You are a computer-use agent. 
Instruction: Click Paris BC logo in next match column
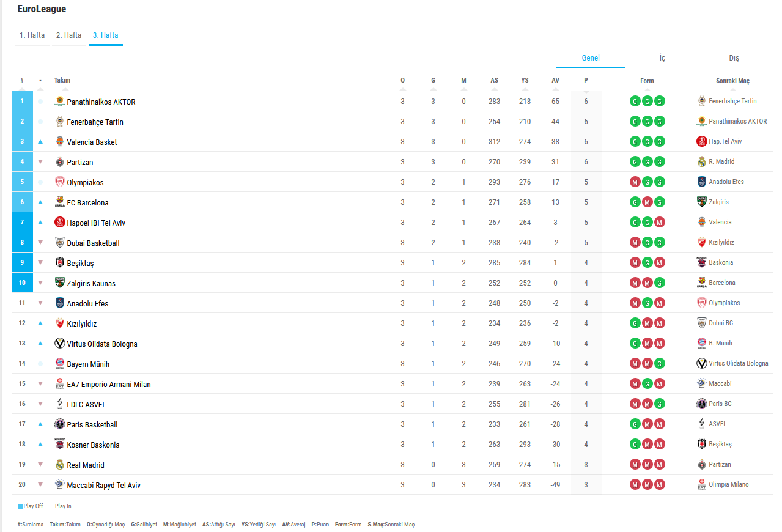click(x=701, y=404)
